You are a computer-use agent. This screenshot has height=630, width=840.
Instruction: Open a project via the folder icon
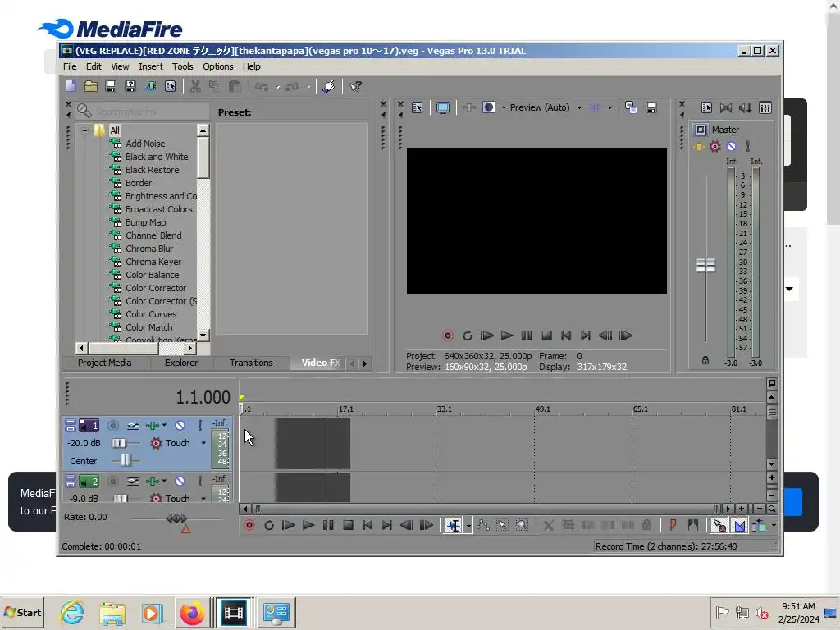[91, 85]
